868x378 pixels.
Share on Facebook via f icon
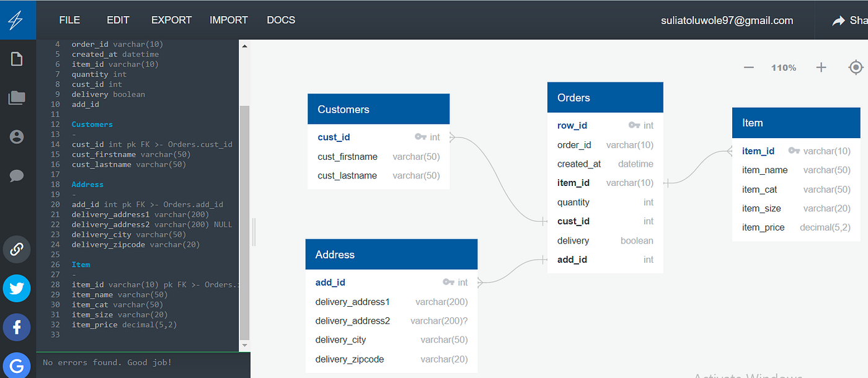tap(17, 327)
